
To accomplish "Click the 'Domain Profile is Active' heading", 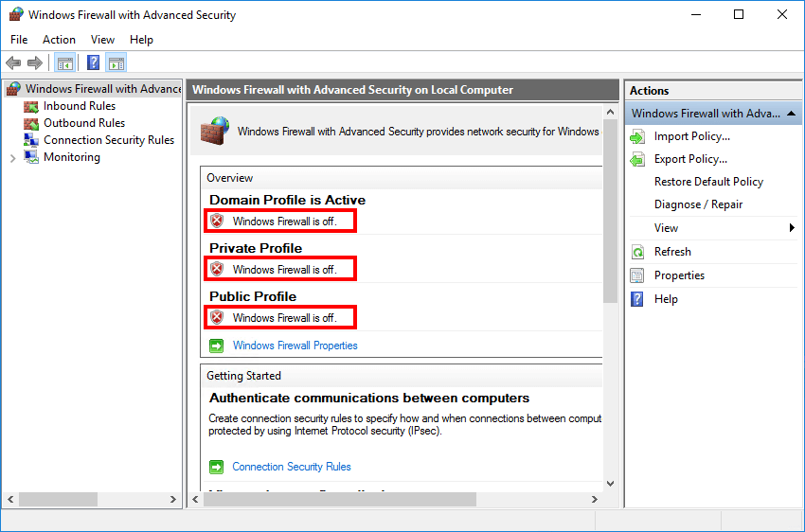I will point(288,200).
